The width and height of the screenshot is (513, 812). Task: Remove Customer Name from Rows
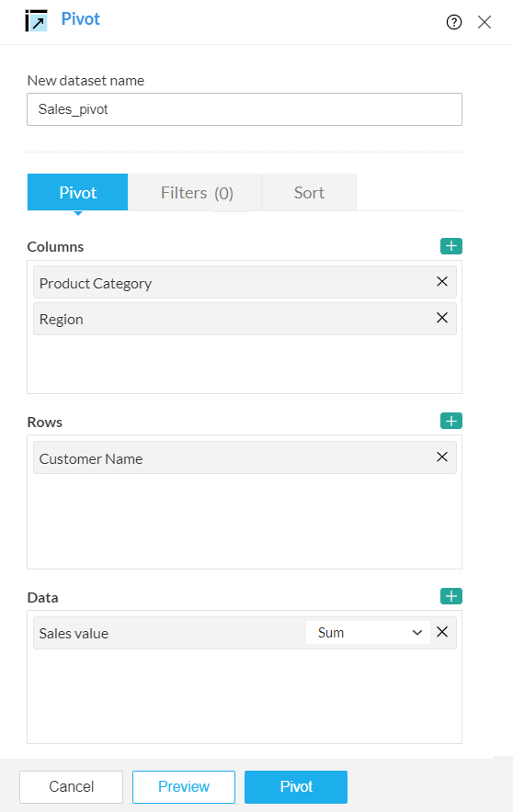(x=442, y=457)
